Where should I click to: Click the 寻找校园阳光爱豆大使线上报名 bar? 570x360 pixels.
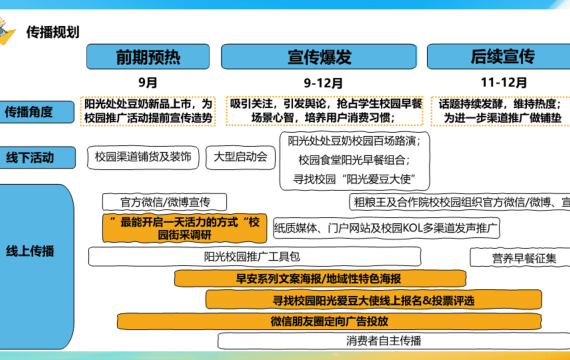tap(373, 300)
